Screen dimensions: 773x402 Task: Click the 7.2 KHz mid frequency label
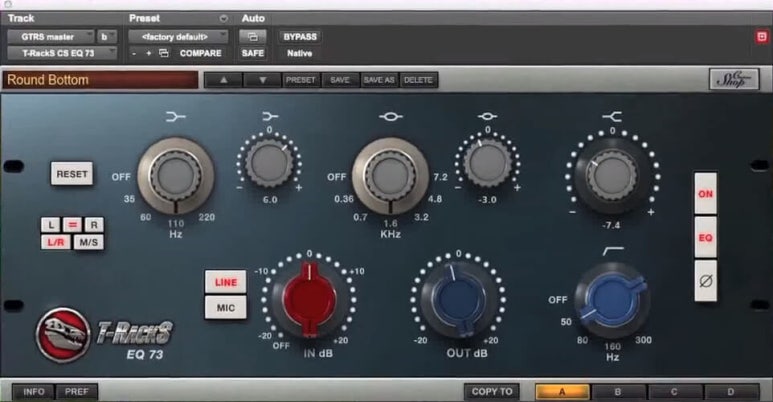tap(440, 177)
